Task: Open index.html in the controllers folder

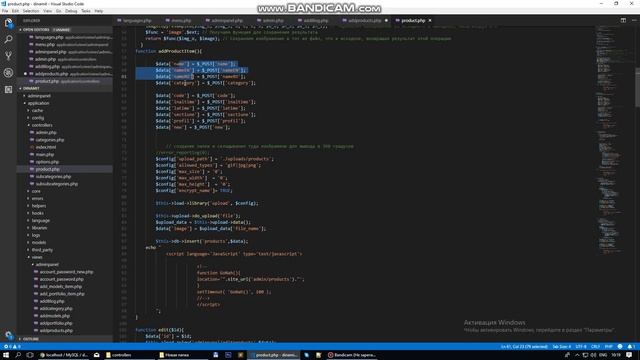Action: tap(45, 147)
